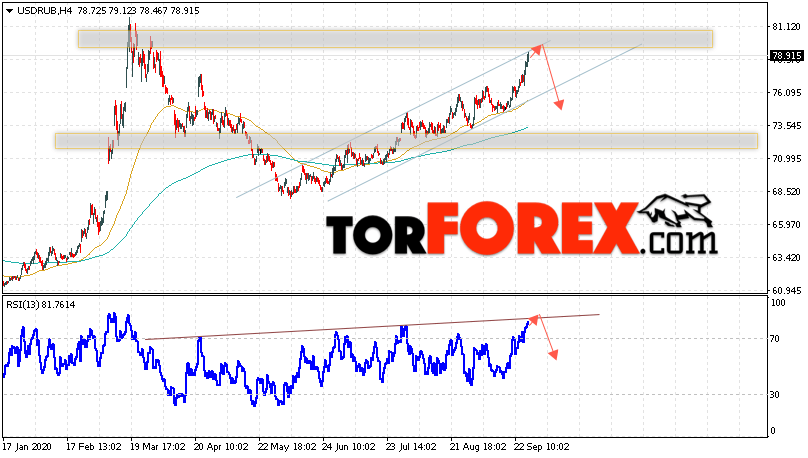Click the 76.095 price axis label
This screenshot has height=458, width=808.
tap(787, 93)
